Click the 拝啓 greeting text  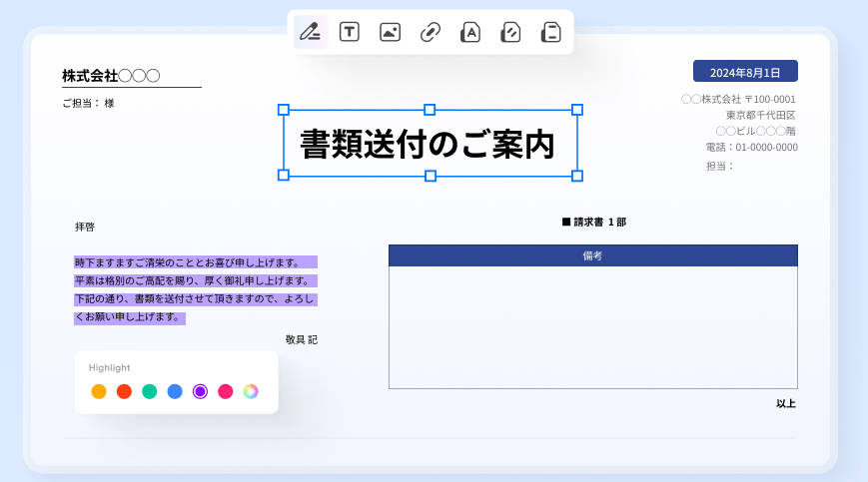[85, 227]
